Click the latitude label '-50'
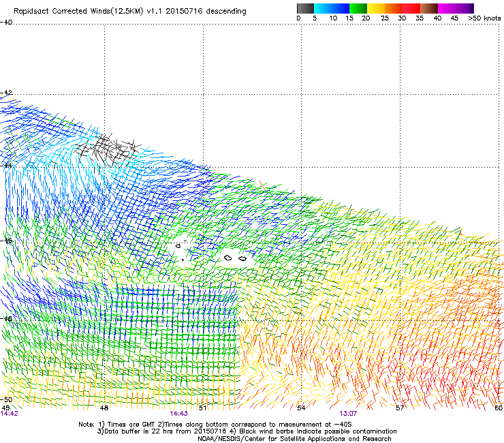 click(x=6, y=399)
